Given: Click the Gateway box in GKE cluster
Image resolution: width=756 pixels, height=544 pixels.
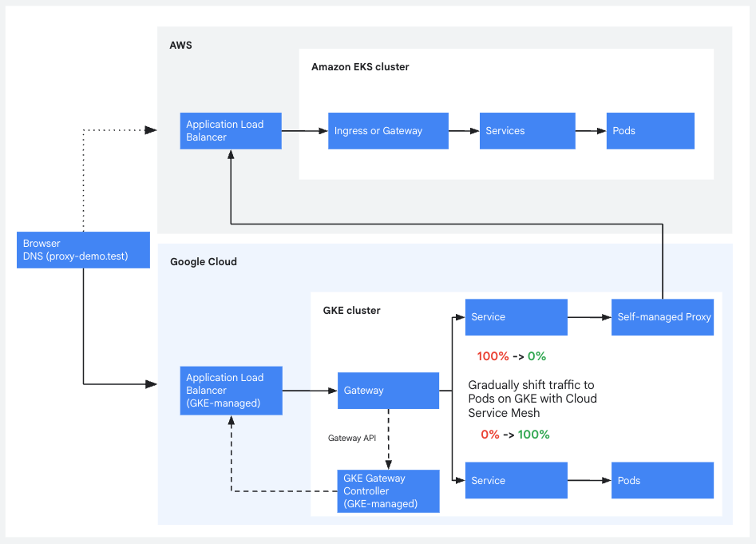Looking at the screenshot, I should [388, 391].
